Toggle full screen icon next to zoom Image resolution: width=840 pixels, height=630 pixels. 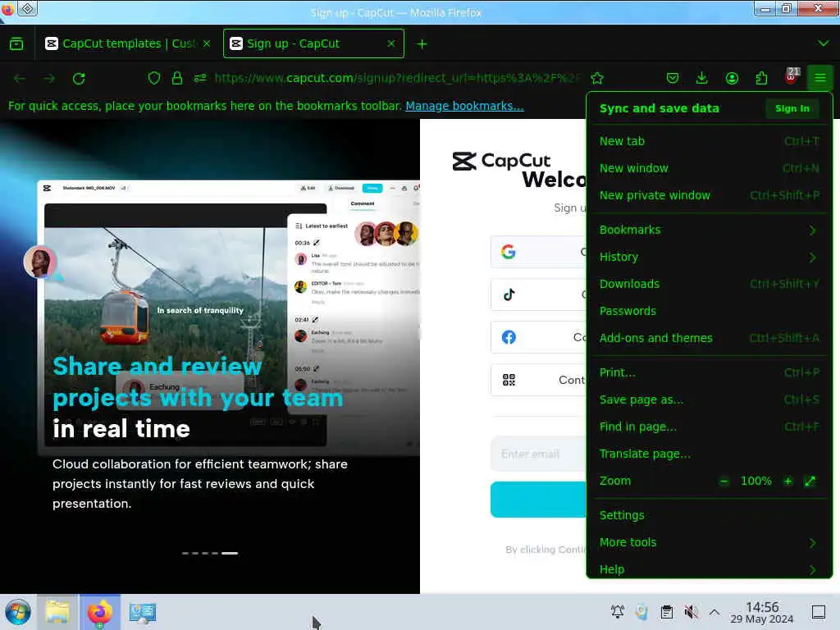(x=810, y=481)
